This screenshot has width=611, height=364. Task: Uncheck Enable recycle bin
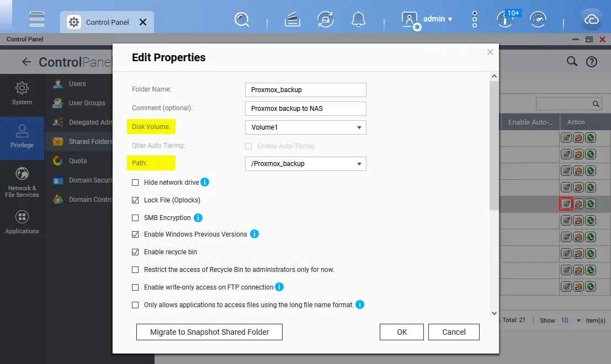(x=135, y=252)
